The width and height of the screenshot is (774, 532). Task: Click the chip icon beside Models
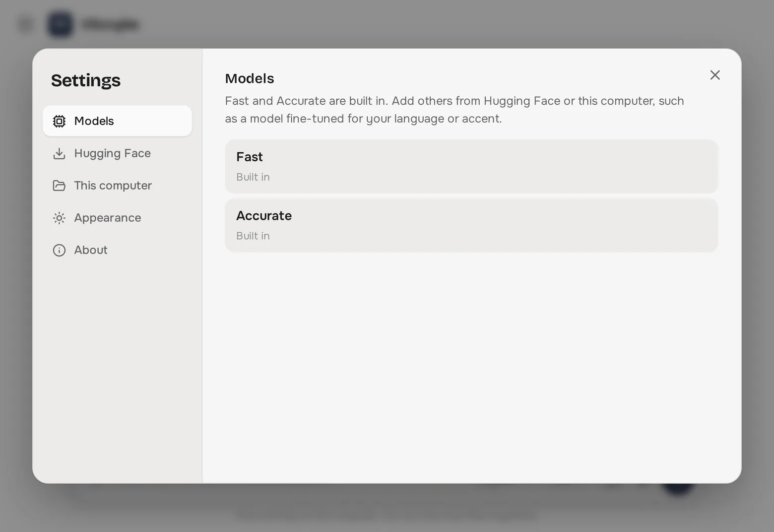(59, 121)
